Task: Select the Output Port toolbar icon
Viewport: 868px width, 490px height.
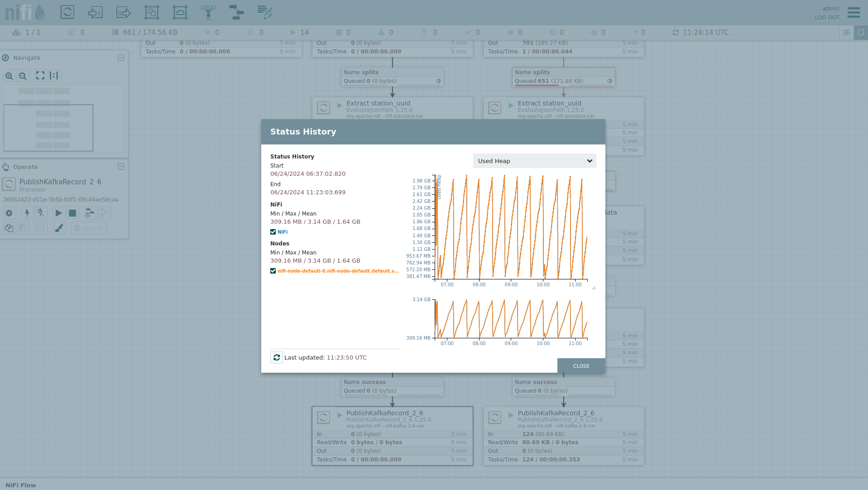Action: (x=123, y=12)
